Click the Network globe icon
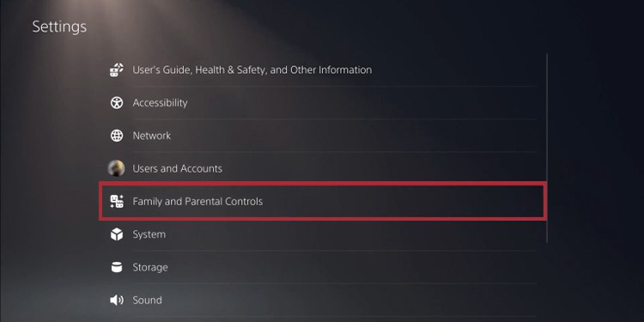The height and width of the screenshot is (322, 644). point(117,136)
